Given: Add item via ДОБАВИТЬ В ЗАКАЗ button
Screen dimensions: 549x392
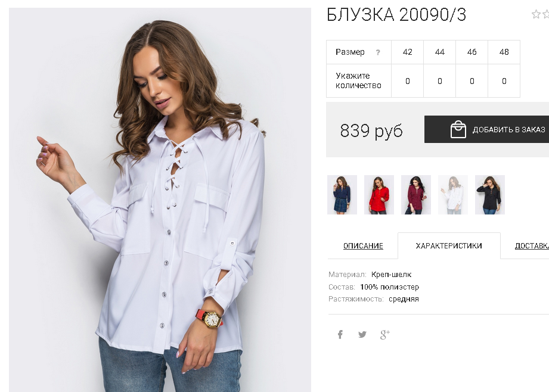Looking at the screenshot, I should pyautogui.click(x=486, y=129).
